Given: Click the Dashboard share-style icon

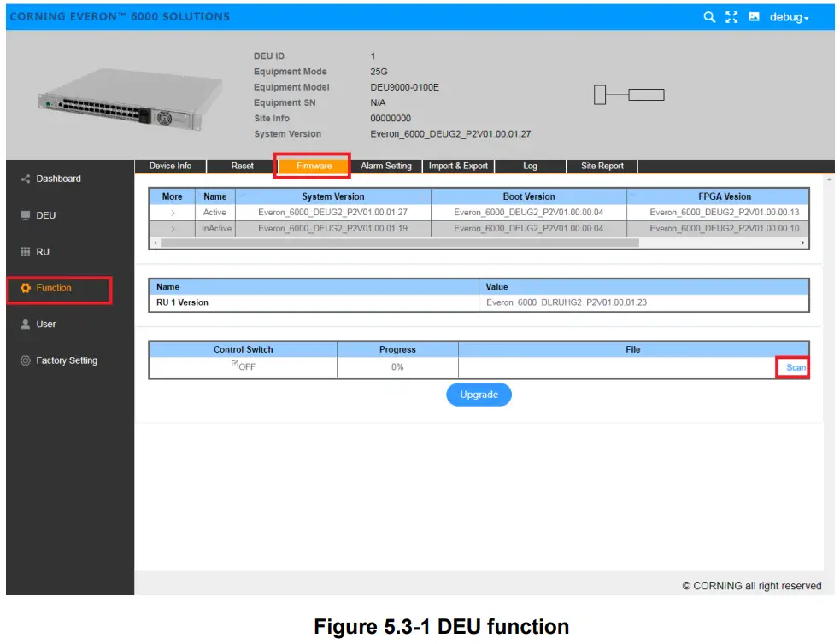Looking at the screenshot, I should [25, 179].
